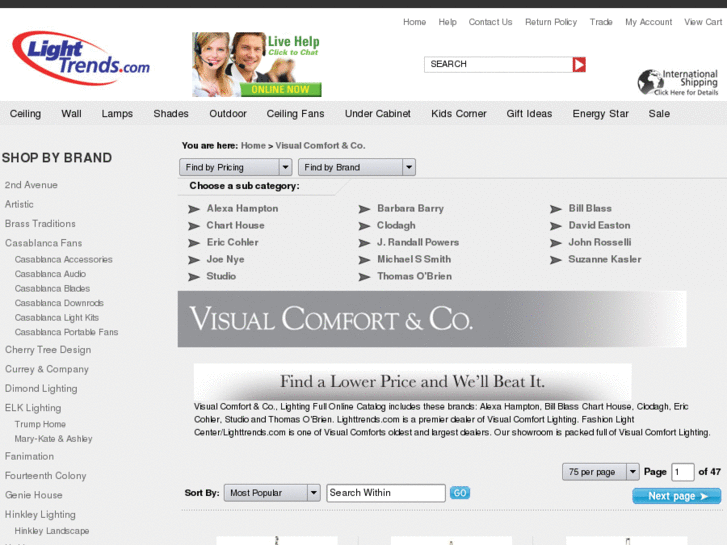Open the Gift Ideas menu
The height and width of the screenshot is (545, 727).
529,114
